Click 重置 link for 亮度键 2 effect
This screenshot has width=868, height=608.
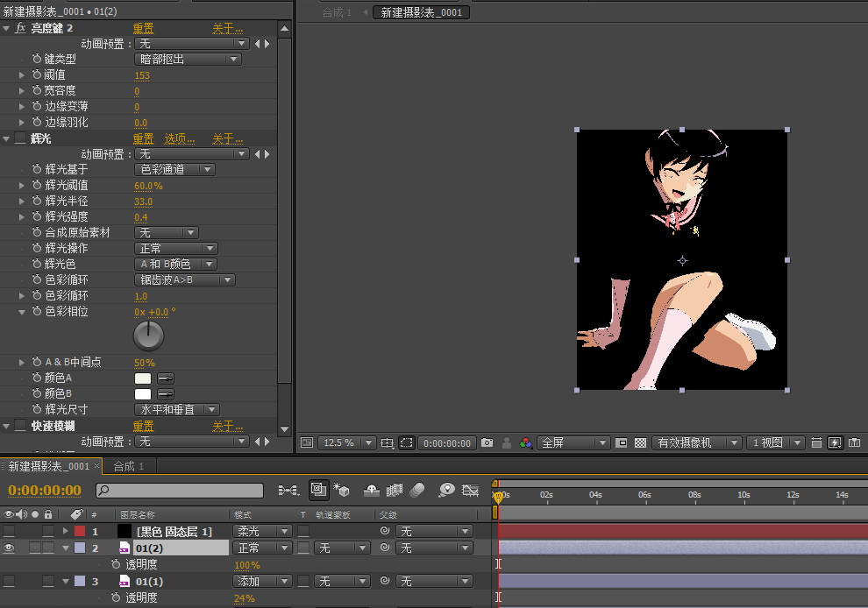[x=143, y=29]
